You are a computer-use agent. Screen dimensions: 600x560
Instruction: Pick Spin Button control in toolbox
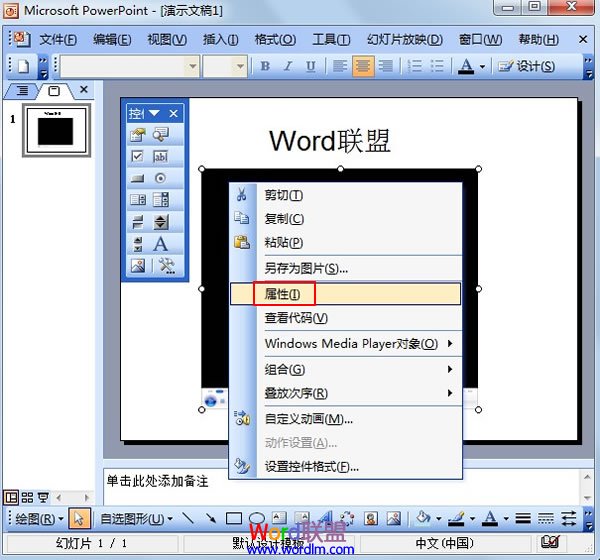coord(160,222)
